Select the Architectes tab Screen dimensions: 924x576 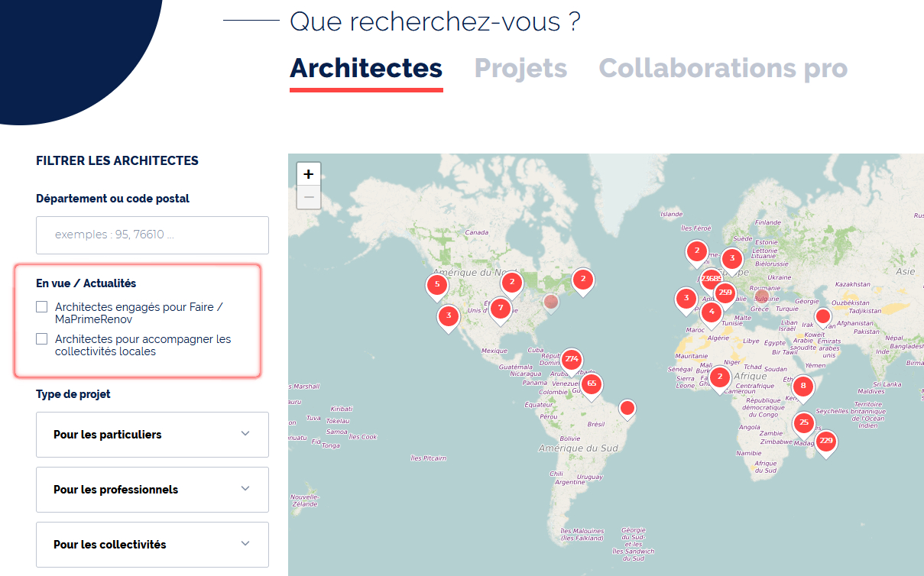(x=366, y=68)
